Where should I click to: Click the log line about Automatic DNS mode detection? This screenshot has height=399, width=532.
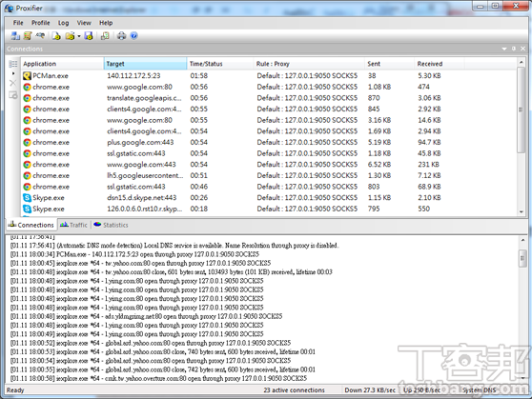tap(174, 245)
